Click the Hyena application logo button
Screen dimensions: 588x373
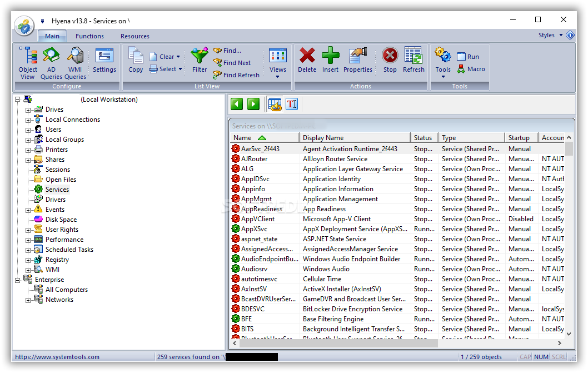(24, 26)
